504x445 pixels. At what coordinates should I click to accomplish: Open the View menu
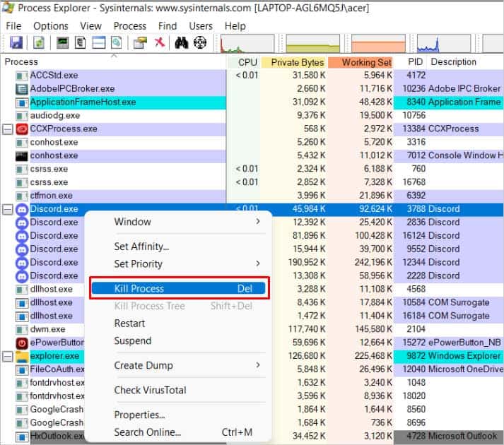[x=91, y=26]
